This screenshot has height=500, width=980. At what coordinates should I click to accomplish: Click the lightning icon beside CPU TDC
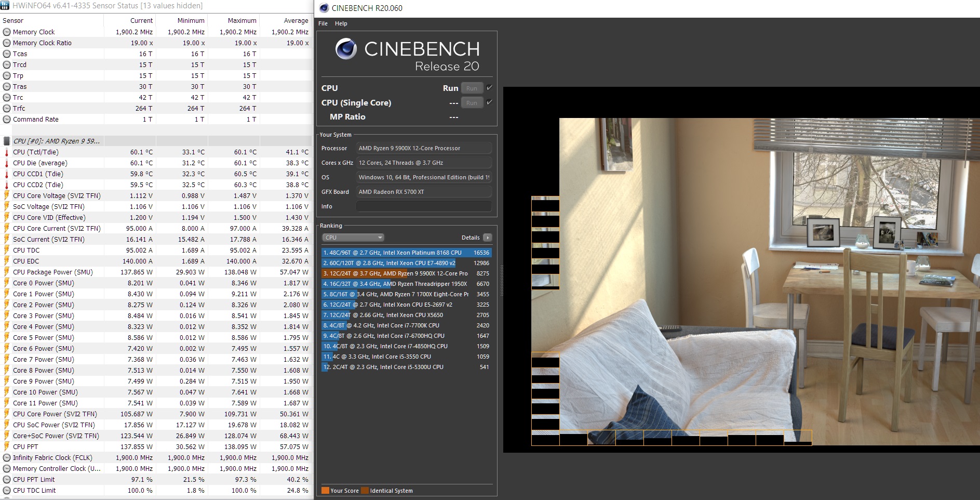(x=7, y=251)
